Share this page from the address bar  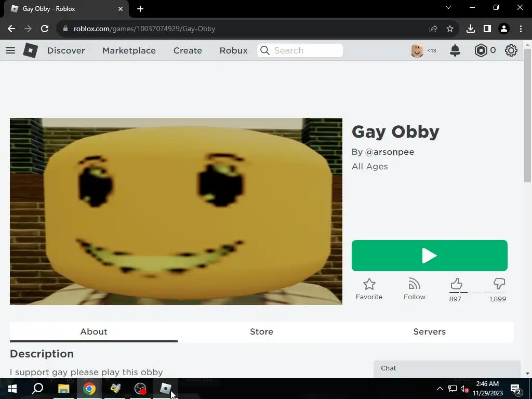coord(433,29)
